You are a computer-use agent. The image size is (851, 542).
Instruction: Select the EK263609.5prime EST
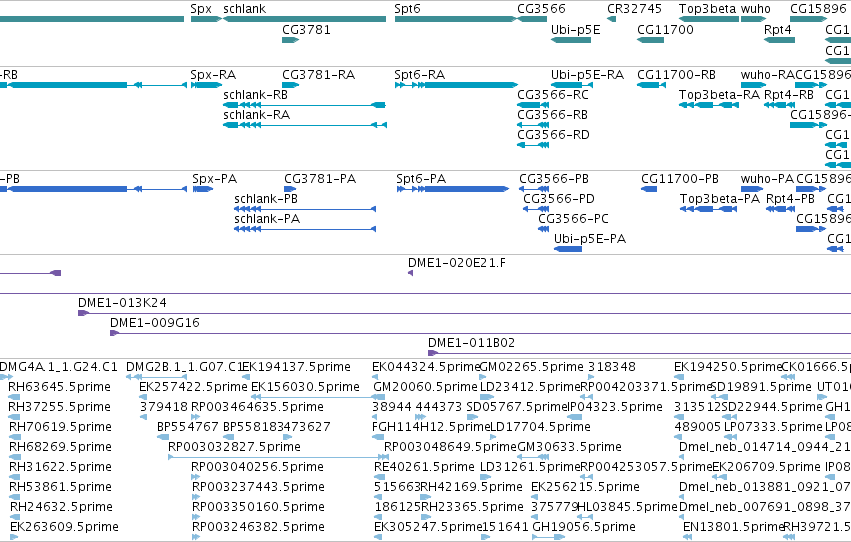point(14,537)
